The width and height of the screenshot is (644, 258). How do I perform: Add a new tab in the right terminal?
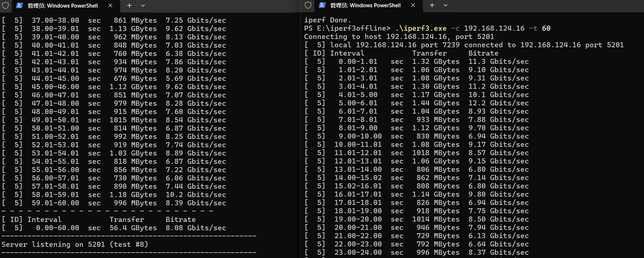pos(432,5)
